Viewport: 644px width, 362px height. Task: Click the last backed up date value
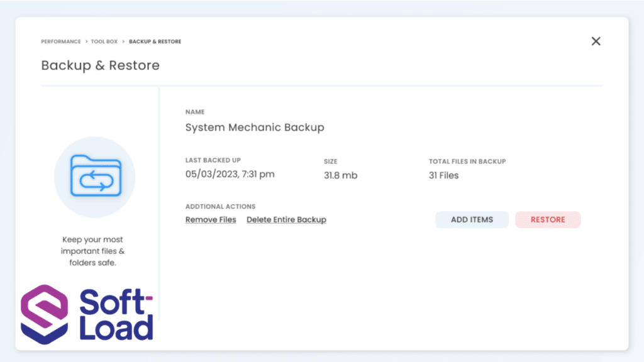coord(230,174)
